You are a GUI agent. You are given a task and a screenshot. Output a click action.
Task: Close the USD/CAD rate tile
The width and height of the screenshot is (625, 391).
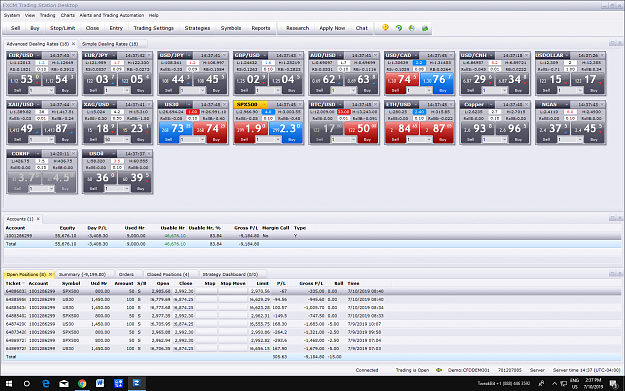[451, 55]
